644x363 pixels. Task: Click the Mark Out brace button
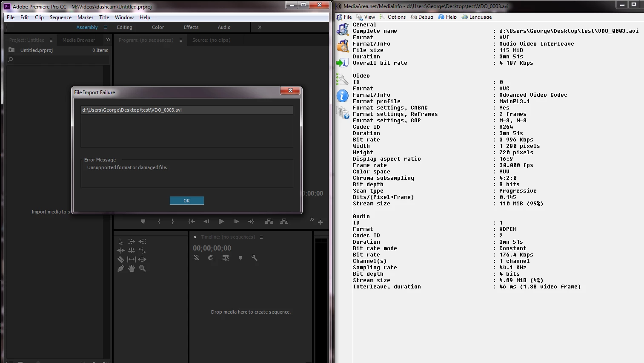(172, 222)
